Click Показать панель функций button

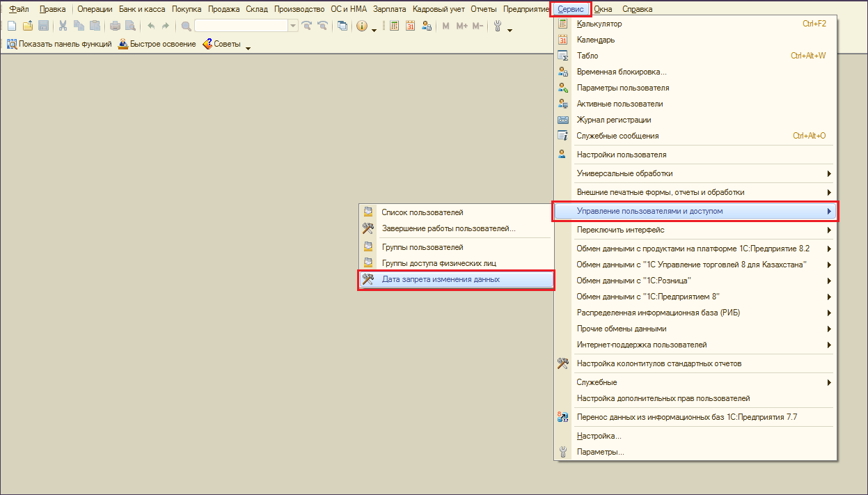pos(59,45)
